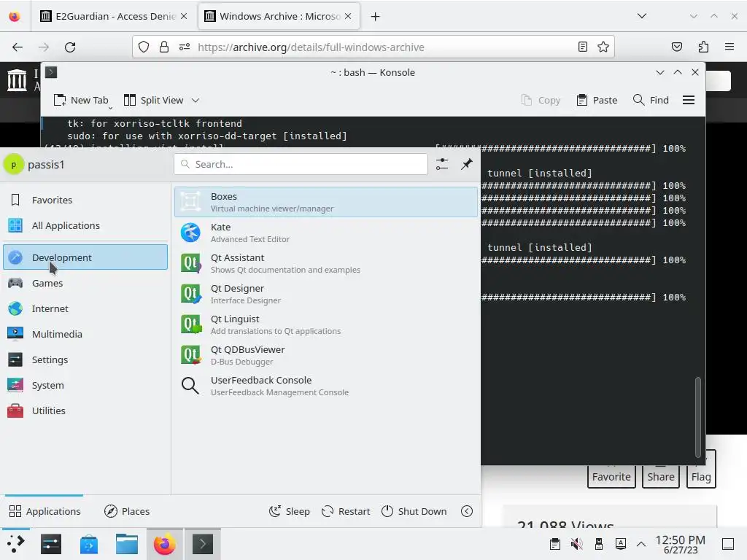Launch Qt QDBusViewer D-Bus debugger
Screen dimensions: 747x560
(x=326, y=355)
